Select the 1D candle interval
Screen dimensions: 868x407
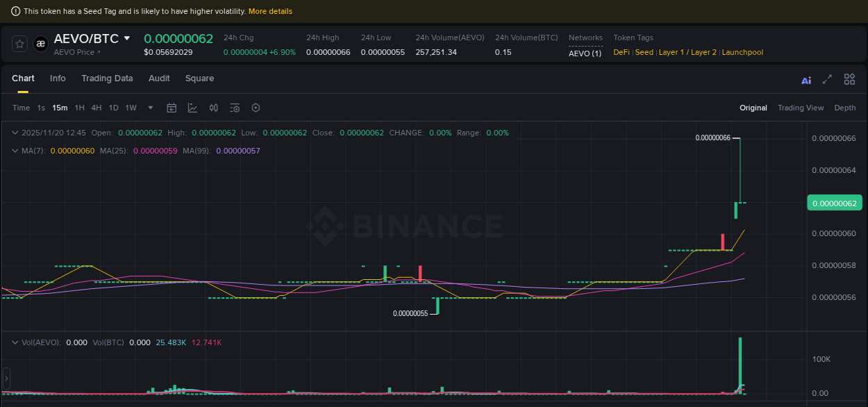tap(113, 108)
